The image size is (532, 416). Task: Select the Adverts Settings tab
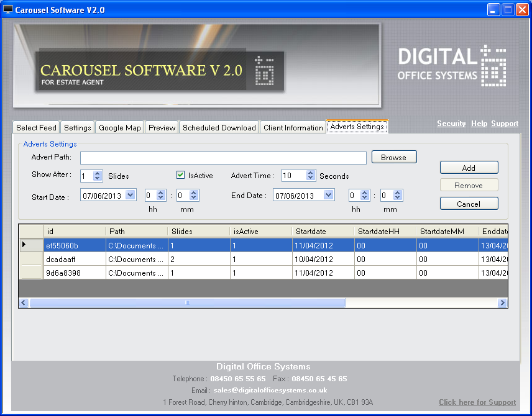tap(357, 127)
